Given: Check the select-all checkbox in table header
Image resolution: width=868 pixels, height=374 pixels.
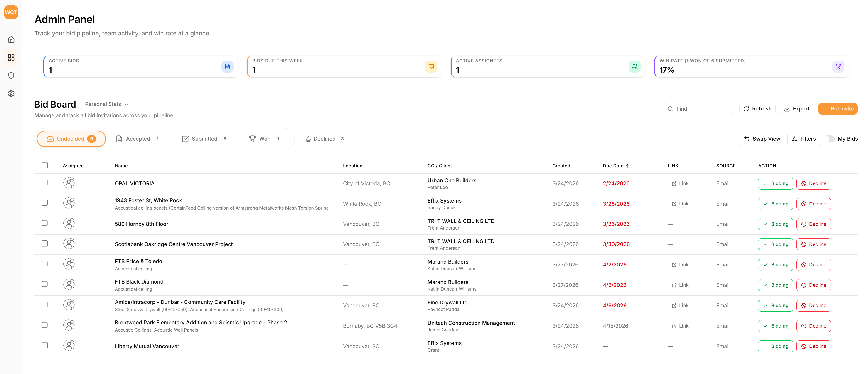Looking at the screenshot, I should [45, 165].
